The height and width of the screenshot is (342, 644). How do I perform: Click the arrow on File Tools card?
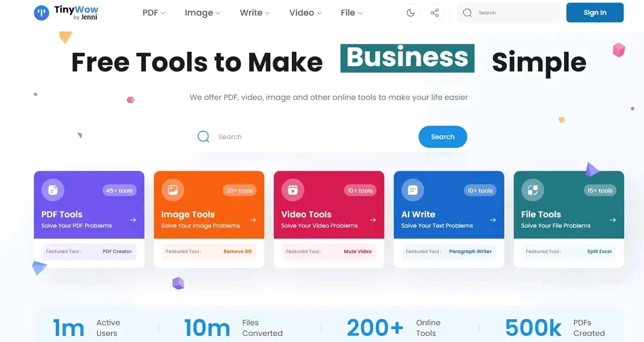(613, 220)
